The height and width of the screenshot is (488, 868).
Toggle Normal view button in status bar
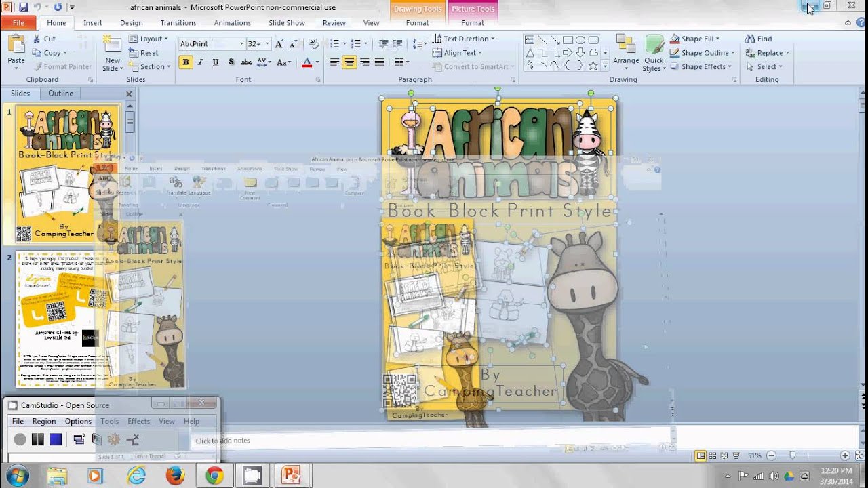click(x=701, y=456)
